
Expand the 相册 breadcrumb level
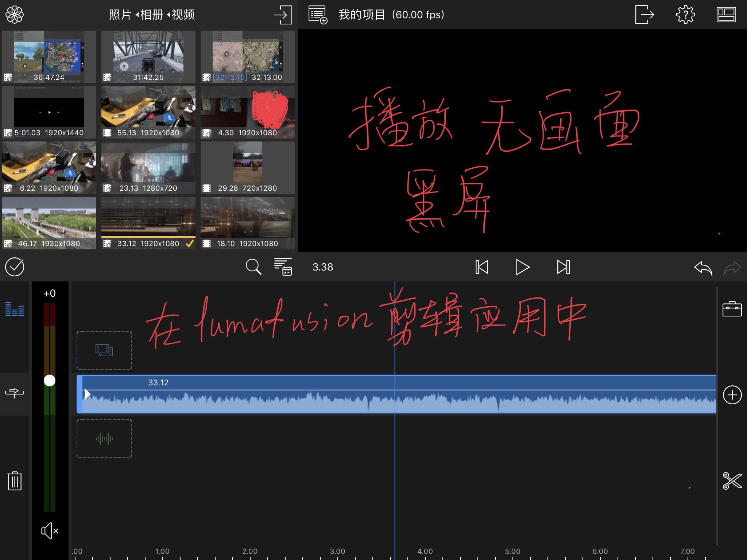click(151, 15)
